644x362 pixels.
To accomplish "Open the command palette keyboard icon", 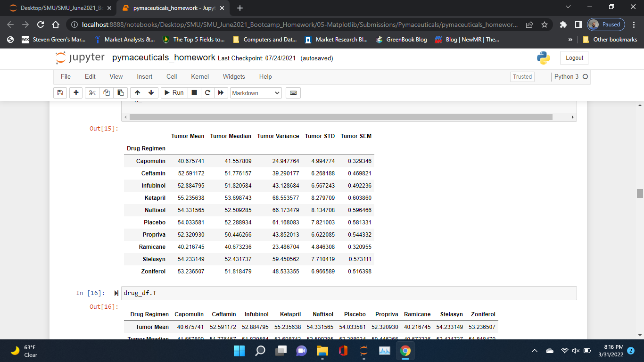I will [x=293, y=93].
